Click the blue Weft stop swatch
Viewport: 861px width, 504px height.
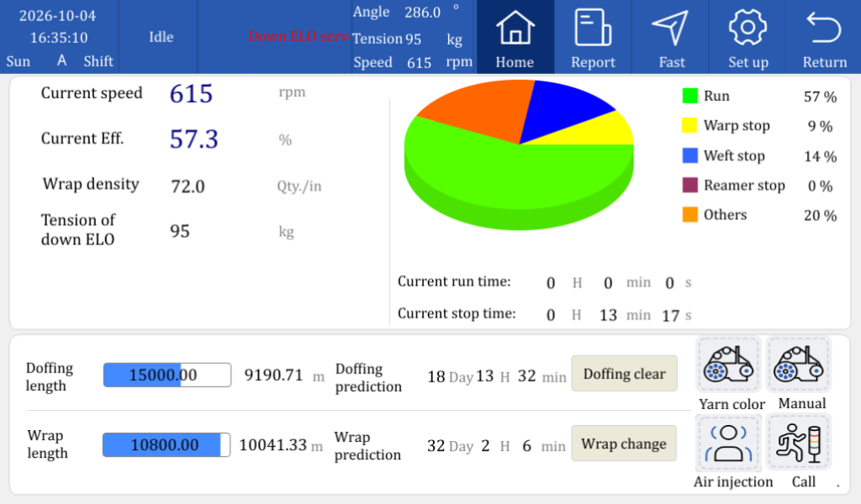689,155
